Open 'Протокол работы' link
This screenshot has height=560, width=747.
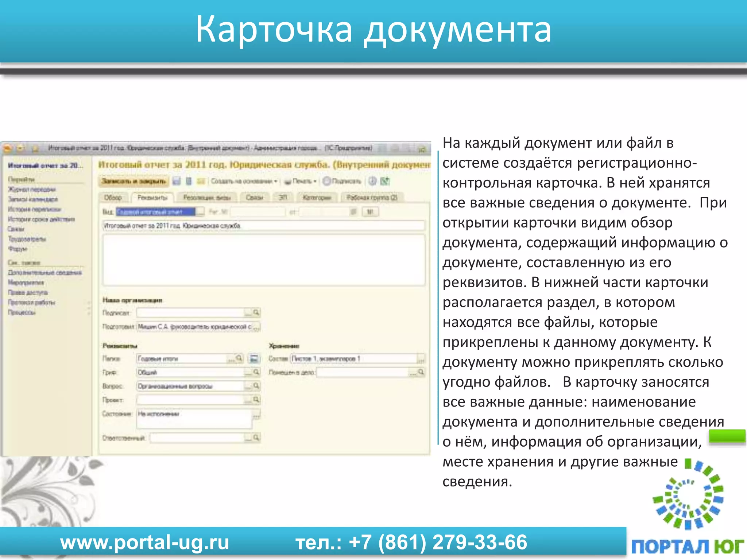[32, 302]
